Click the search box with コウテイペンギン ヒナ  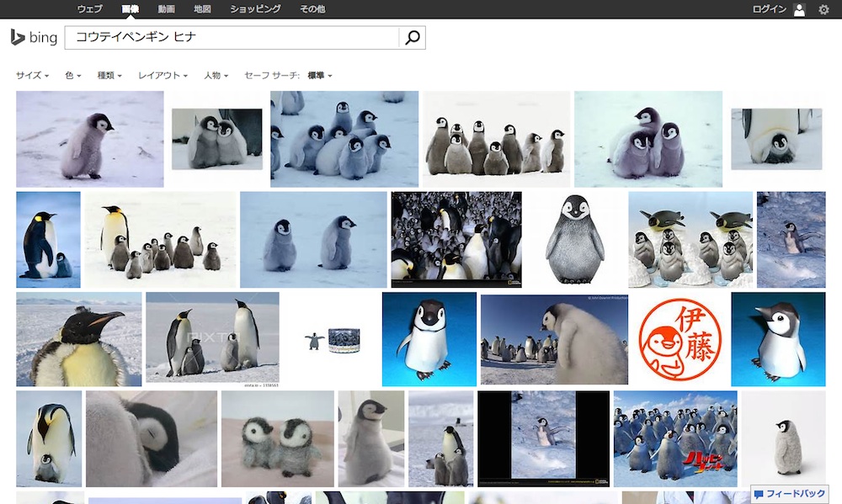coord(232,38)
